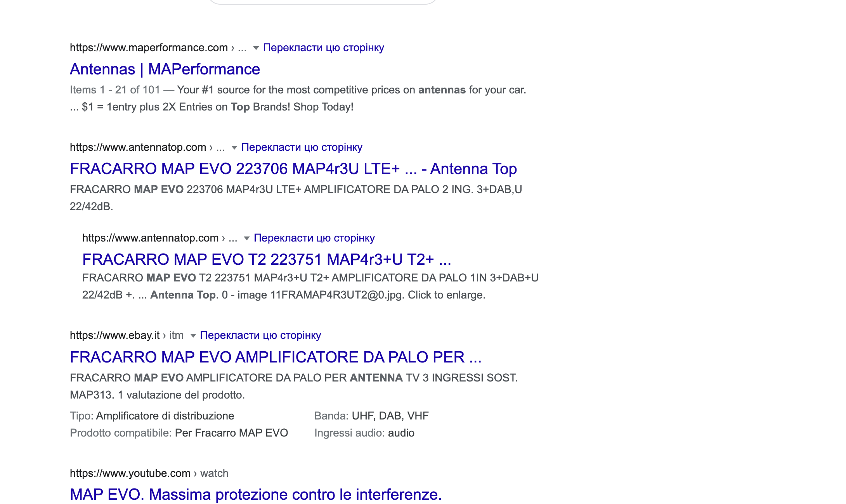This screenshot has height=504, width=846.
Task: Open MAP EVO Massima protezione YouTube result
Action: tap(256, 495)
